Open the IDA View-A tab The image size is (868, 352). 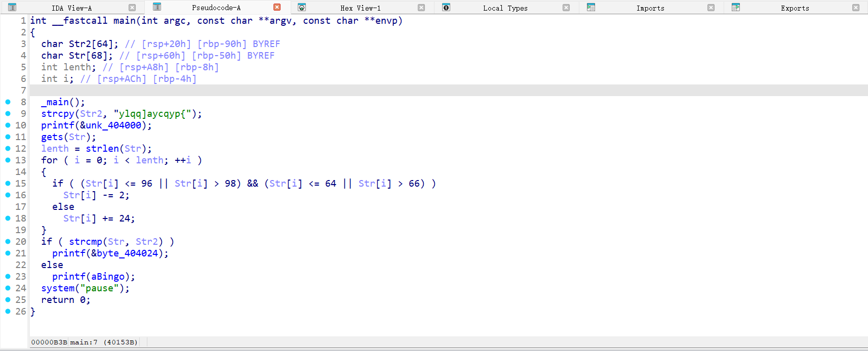[71, 8]
